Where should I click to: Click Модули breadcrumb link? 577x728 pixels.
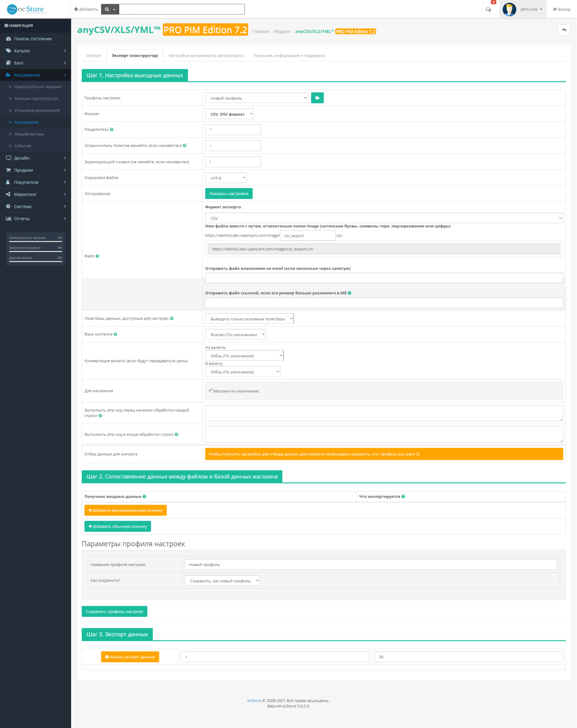pyautogui.click(x=282, y=31)
